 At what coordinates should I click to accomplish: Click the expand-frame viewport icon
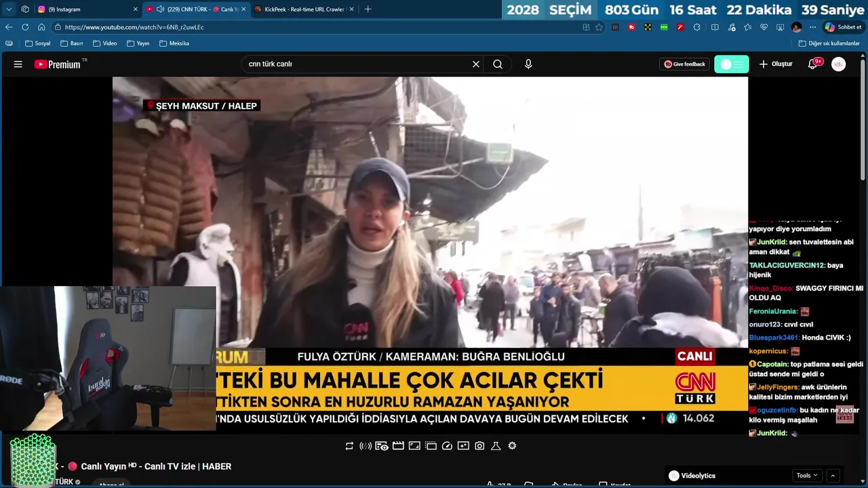pyautogui.click(x=414, y=446)
